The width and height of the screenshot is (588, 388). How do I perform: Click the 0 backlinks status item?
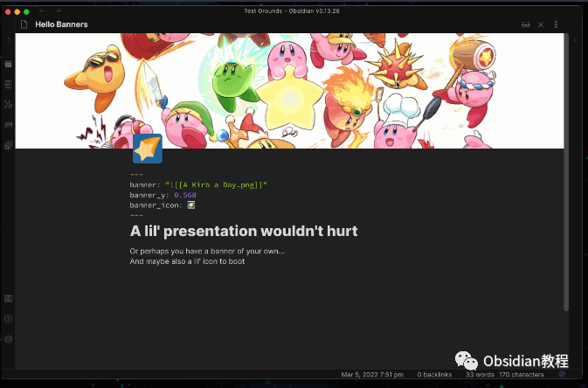click(434, 375)
